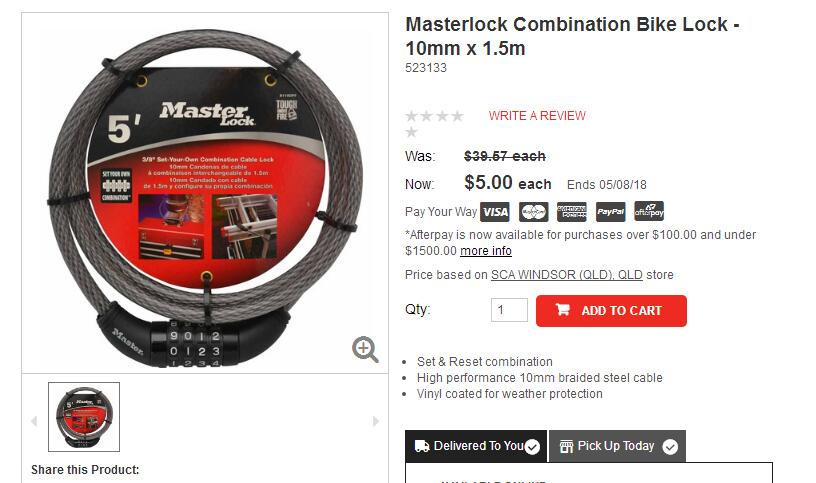Open Afterpay more info link

[x=486, y=251]
